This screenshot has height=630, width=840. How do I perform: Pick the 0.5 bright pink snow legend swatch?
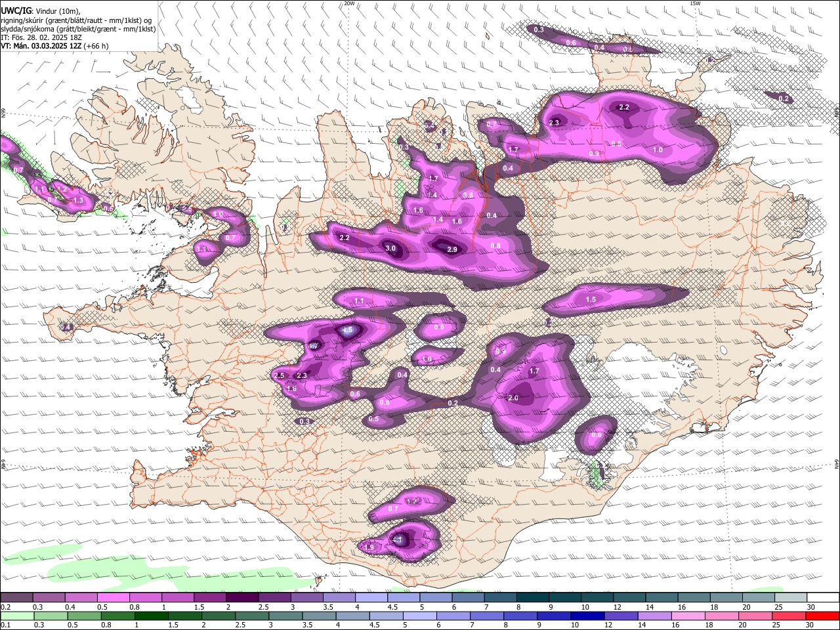[x=113, y=597]
